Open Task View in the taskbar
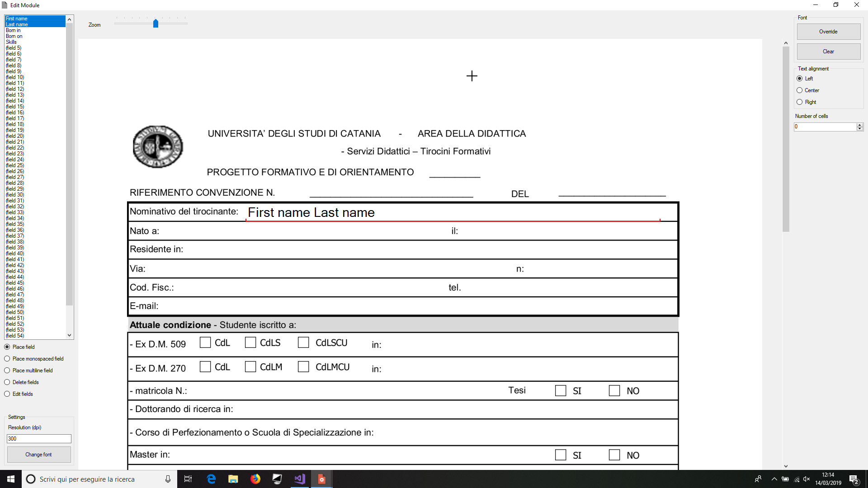This screenshot has height=488, width=868. 188,479
